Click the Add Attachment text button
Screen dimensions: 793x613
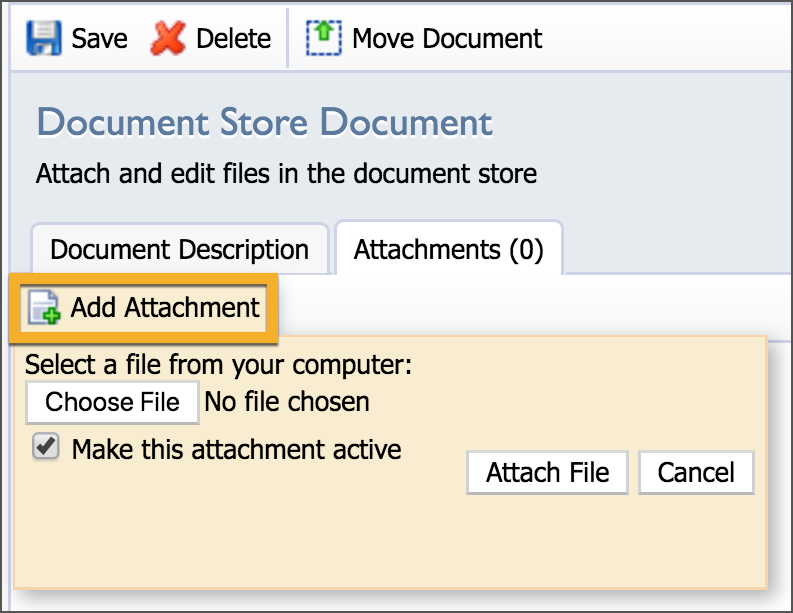165,307
